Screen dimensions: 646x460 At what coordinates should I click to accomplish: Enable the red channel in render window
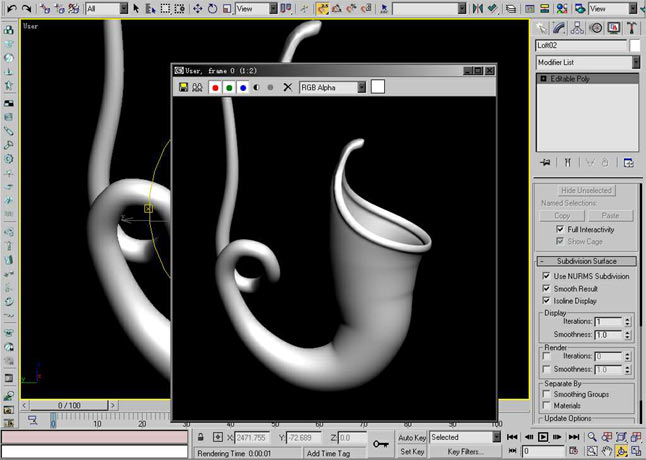tap(215, 87)
